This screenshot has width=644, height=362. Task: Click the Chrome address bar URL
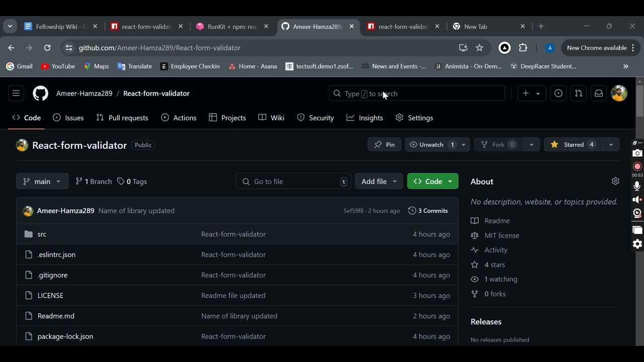click(x=159, y=48)
